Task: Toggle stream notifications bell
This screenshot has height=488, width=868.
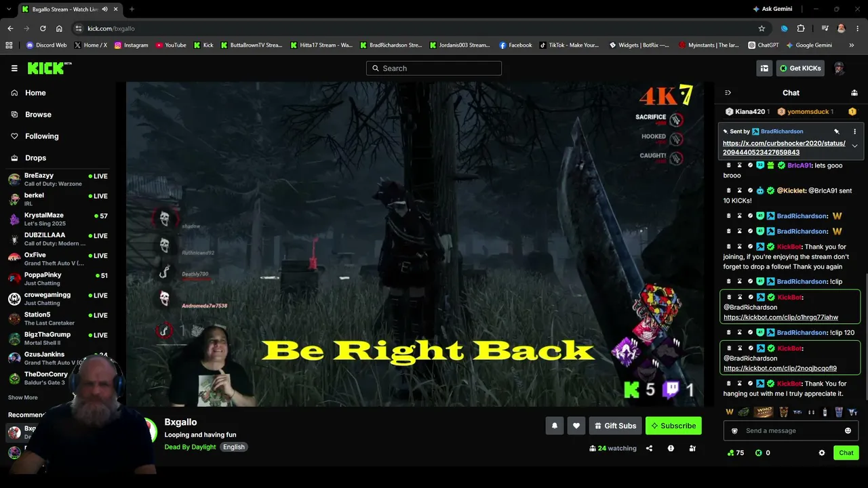Action: pyautogui.click(x=555, y=426)
